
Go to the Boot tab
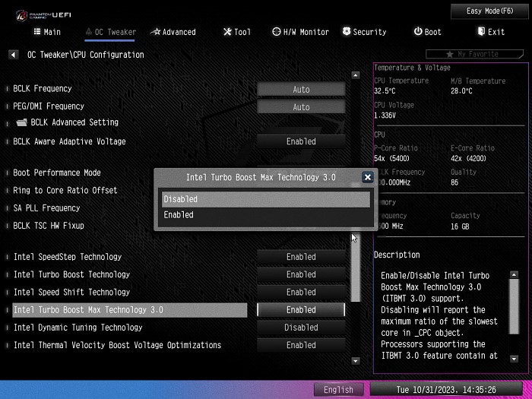pos(427,32)
